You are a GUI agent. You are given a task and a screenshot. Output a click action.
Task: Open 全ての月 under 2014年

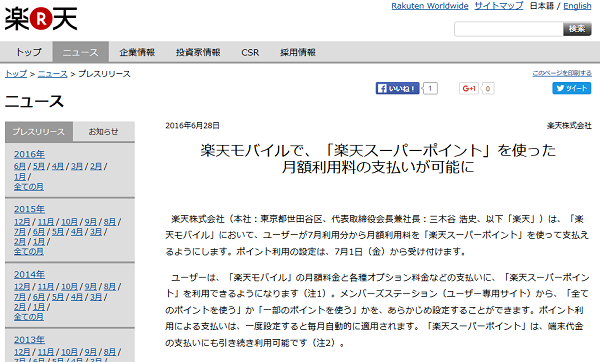pyautogui.click(x=29, y=317)
